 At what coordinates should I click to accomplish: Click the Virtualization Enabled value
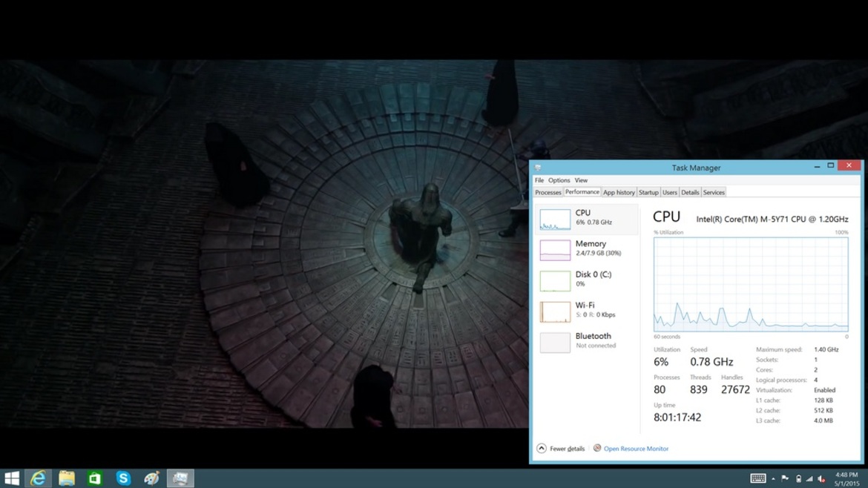point(824,390)
